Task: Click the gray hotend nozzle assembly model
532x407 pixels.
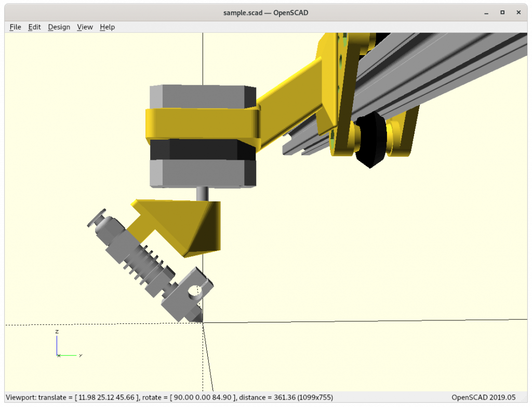Action: (x=151, y=266)
